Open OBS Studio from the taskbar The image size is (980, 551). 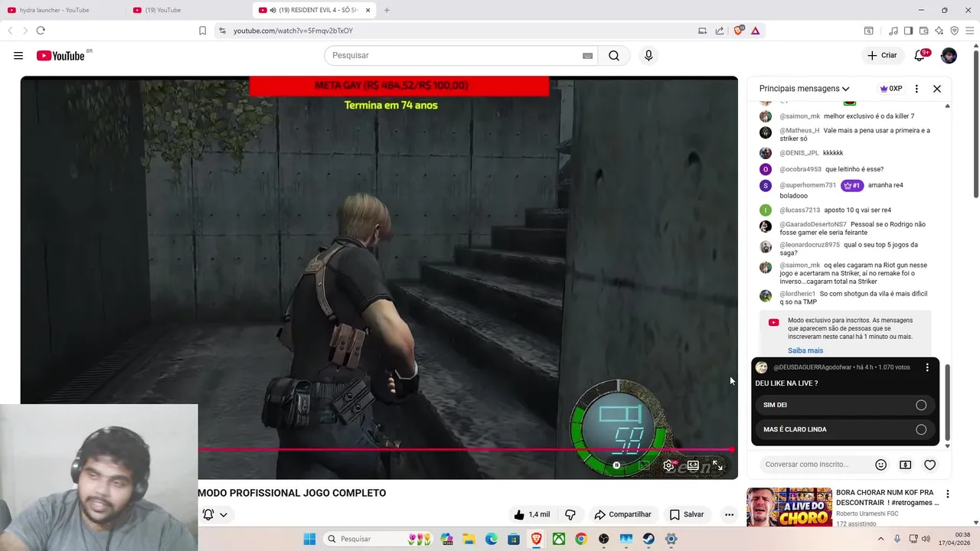pos(603,539)
